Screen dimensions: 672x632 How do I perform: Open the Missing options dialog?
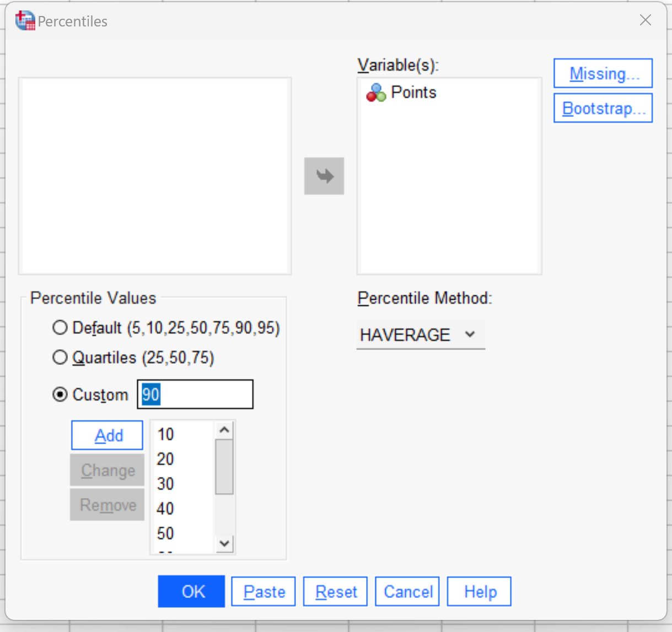(x=603, y=73)
